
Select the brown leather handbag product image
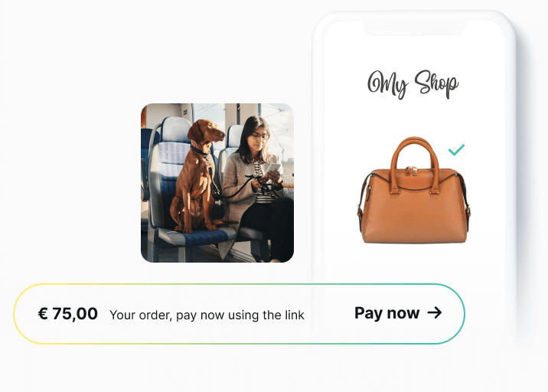[x=413, y=191]
